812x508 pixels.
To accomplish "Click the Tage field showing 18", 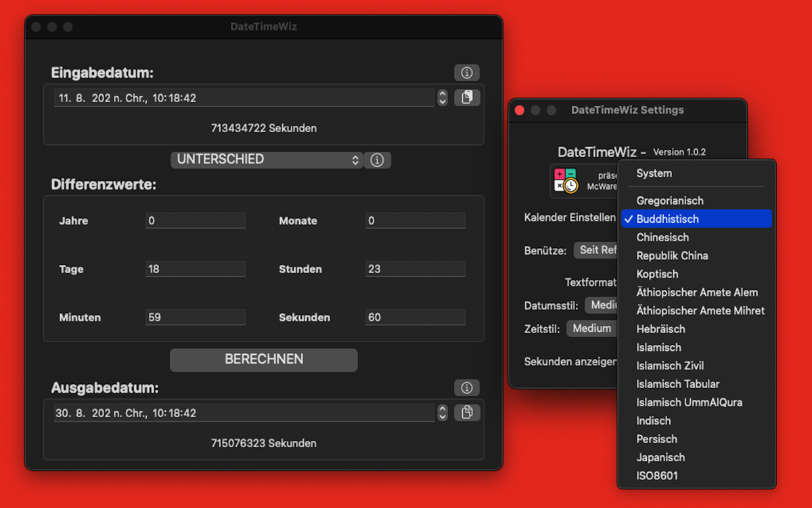I will pos(196,269).
